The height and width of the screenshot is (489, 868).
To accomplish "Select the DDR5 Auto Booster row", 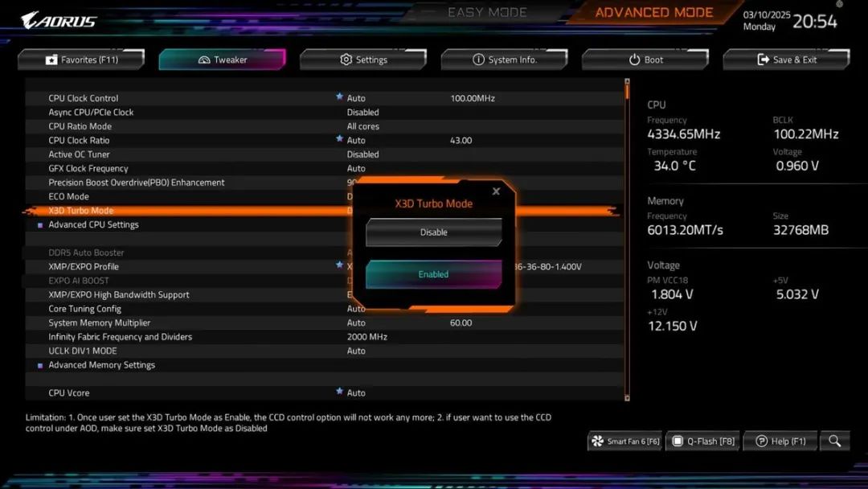I will coord(324,253).
